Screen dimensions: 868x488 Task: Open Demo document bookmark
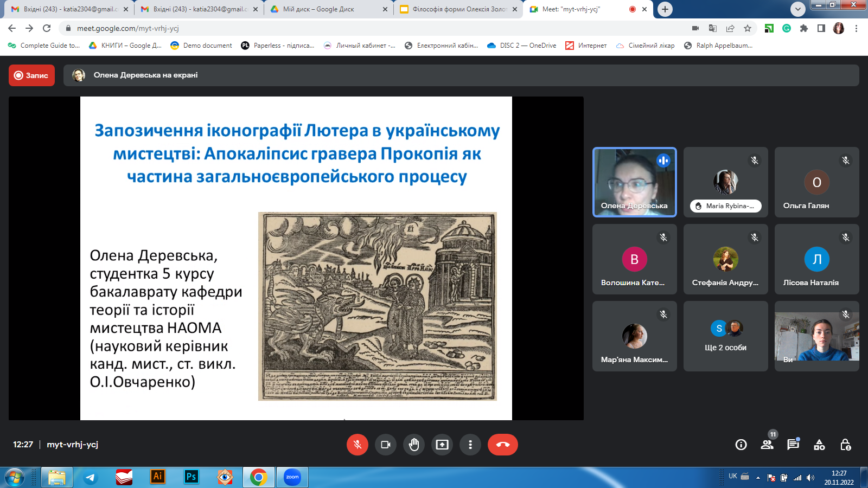pyautogui.click(x=201, y=46)
